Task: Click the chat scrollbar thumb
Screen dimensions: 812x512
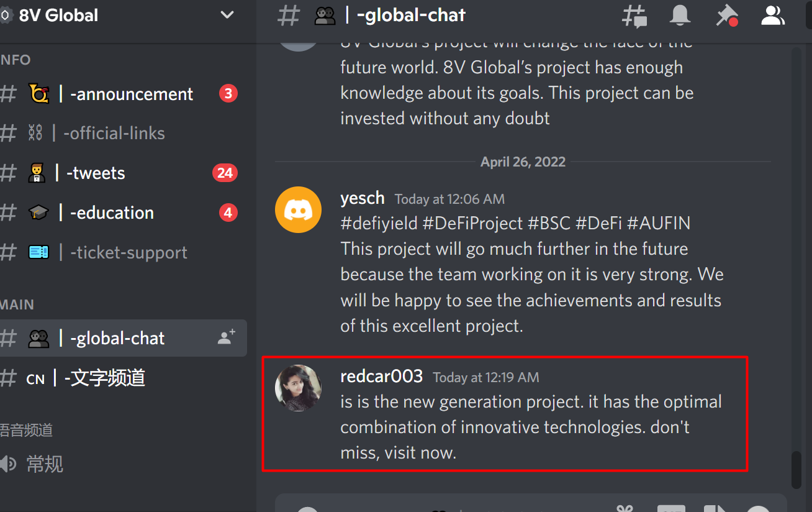Action: click(x=796, y=470)
